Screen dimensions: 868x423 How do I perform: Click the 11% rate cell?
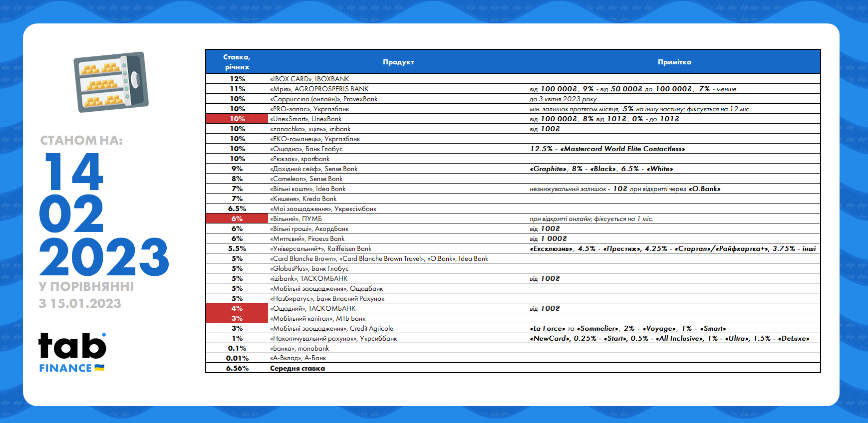(237, 89)
